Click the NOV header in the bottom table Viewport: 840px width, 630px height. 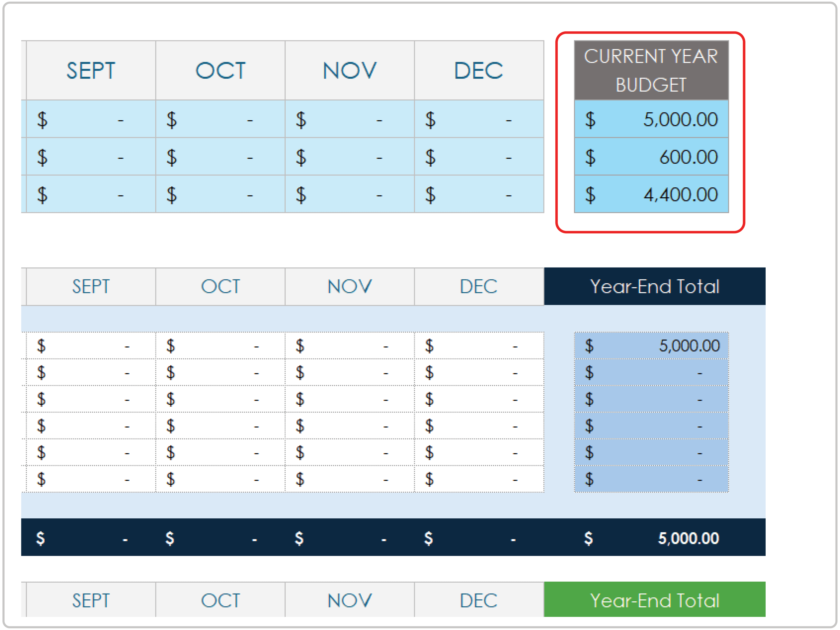coord(349,600)
